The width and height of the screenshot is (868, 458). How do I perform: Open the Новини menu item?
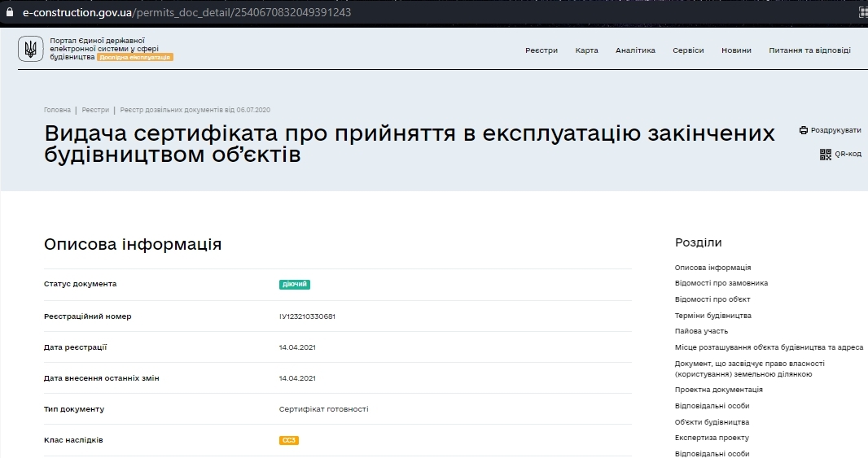(x=736, y=50)
